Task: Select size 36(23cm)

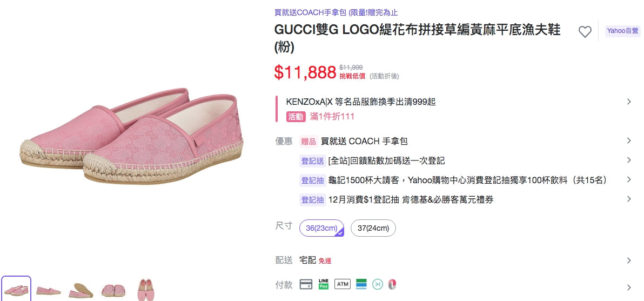Action: [x=321, y=228]
